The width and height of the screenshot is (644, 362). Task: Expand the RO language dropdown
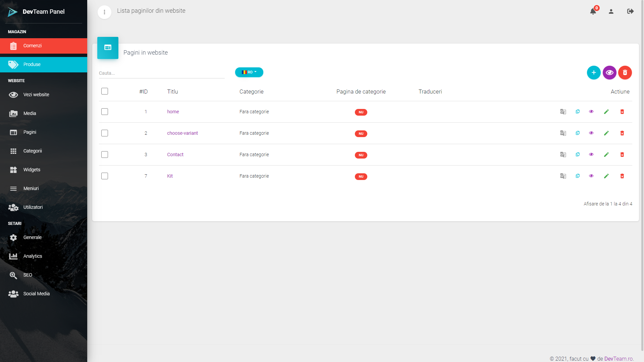pyautogui.click(x=249, y=72)
